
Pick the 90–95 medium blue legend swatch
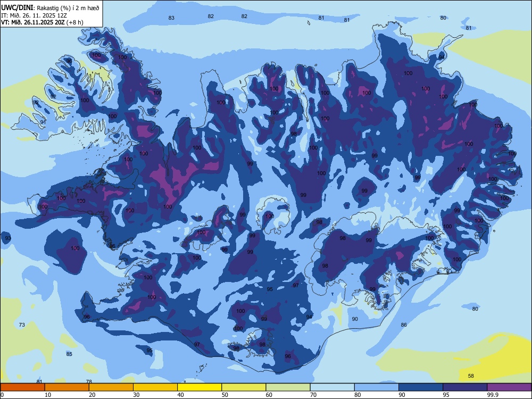click(421, 387)
